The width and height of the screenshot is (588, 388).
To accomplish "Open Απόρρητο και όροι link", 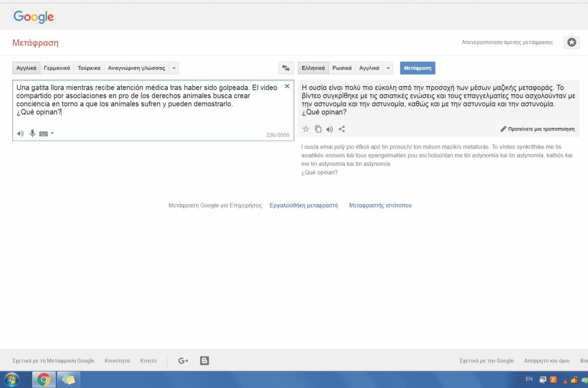I will click(x=547, y=360).
